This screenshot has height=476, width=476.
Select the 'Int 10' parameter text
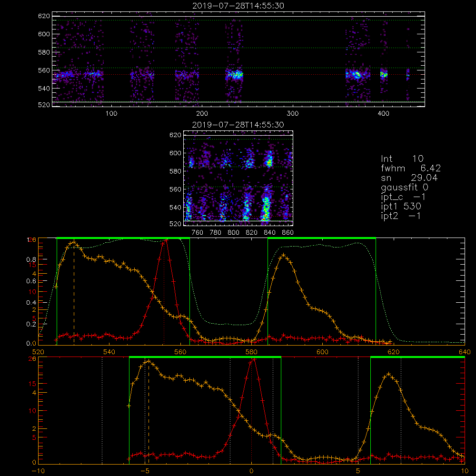click(402, 159)
